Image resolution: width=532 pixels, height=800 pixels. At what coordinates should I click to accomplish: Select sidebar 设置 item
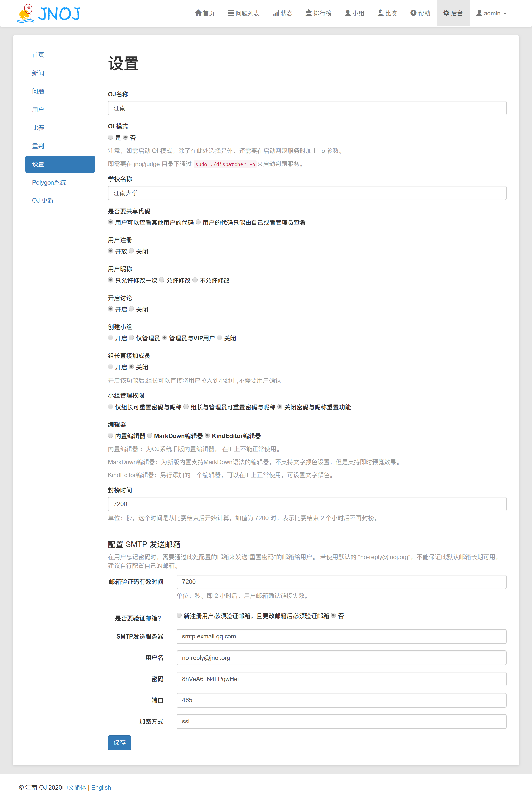coord(60,164)
